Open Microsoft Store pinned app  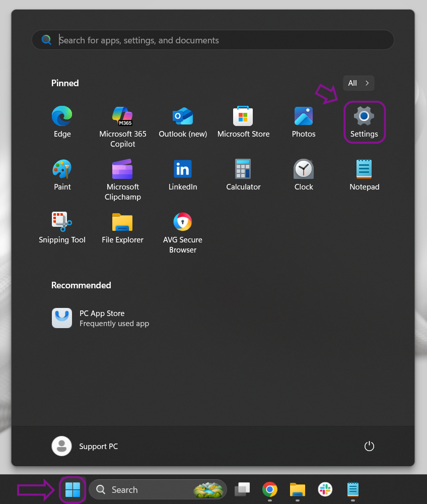(243, 122)
